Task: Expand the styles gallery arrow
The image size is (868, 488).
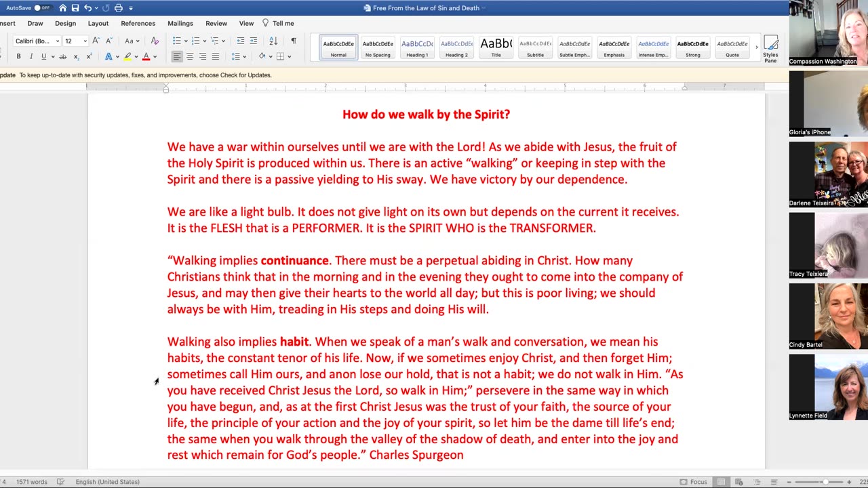Action: 756,47
